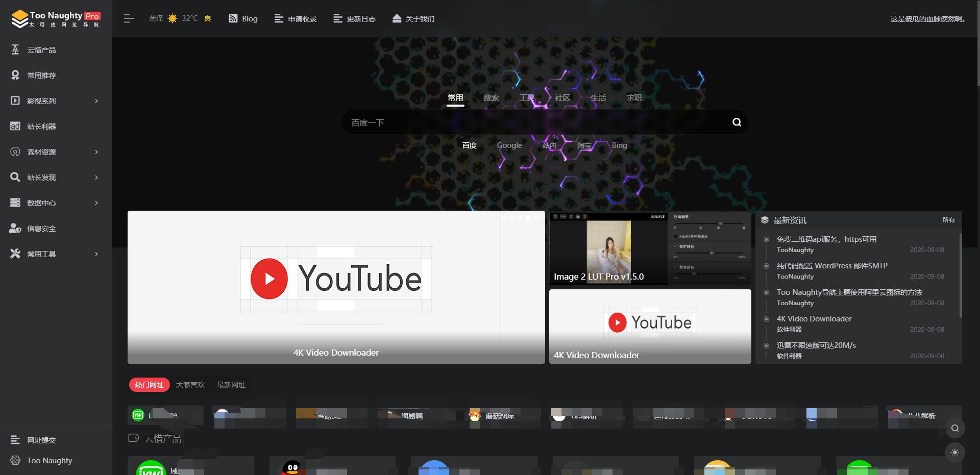Click the 最新资讯 panel scrollbar
980x475 pixels.
click(961, 276)
